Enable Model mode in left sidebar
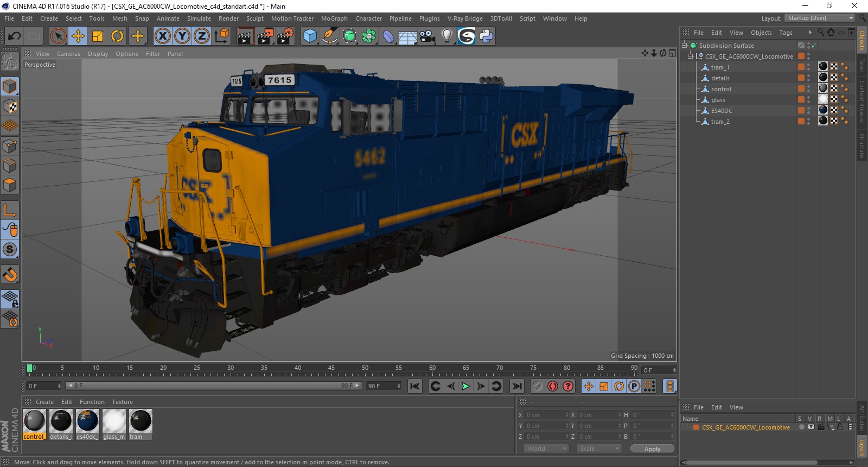The height and width of the screenshot is (467, 868). pos(10,86)
